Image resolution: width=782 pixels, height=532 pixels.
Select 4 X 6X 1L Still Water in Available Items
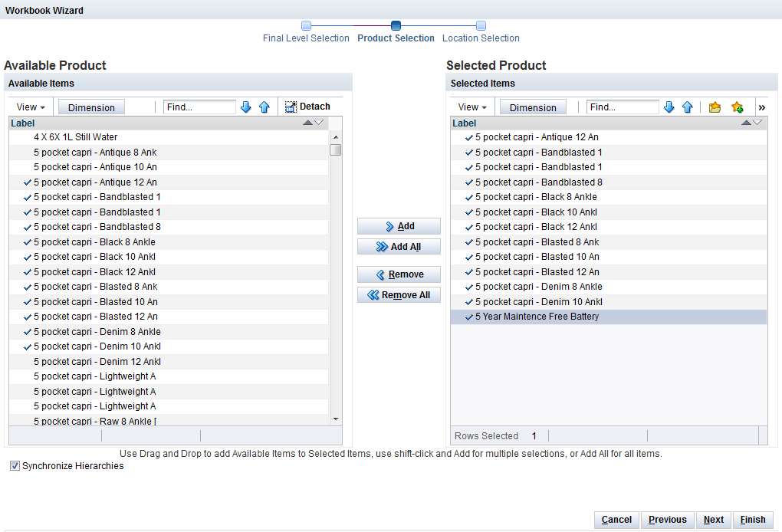pos(169,137)
